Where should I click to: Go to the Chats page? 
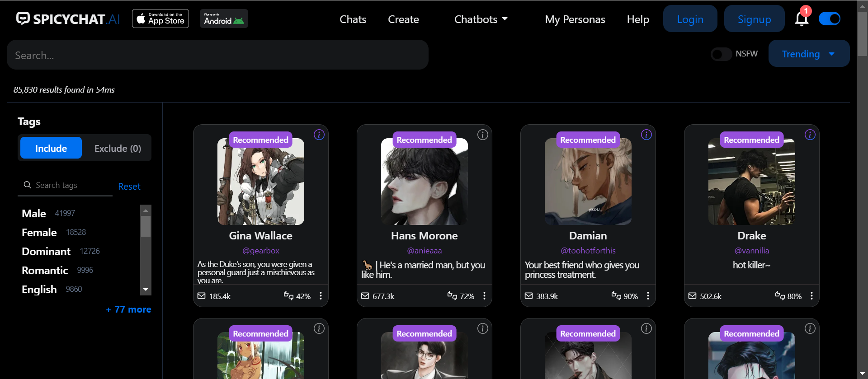point(353,19)
